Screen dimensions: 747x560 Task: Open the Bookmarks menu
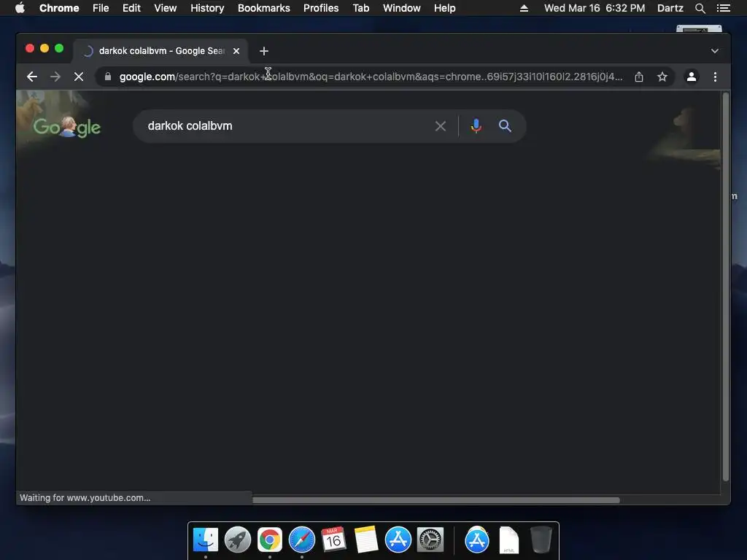[x=264, y=8]
